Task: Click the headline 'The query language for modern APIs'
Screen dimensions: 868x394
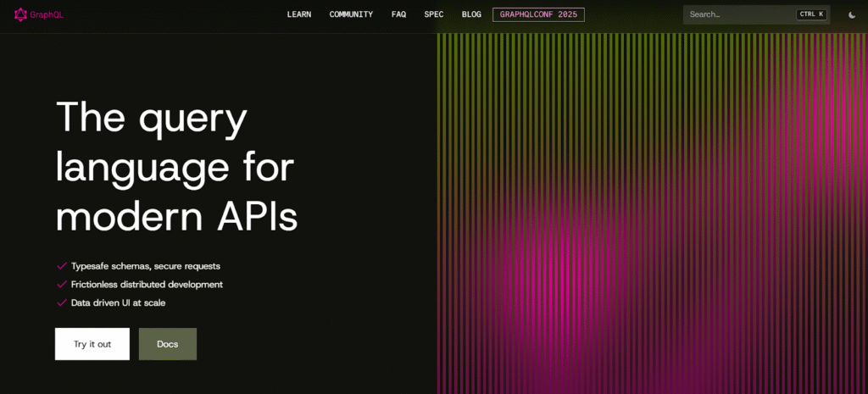Action: point(176,167)
